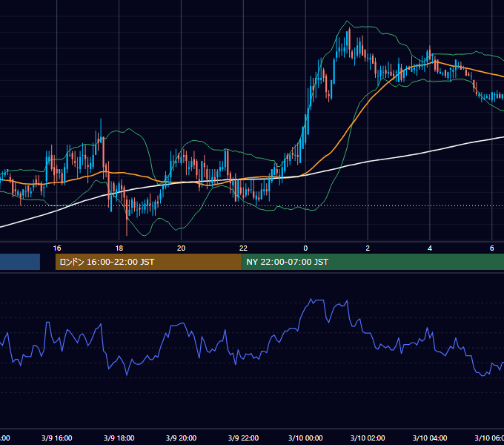Click the 3/9 22:00 date label
504x445 pixels.
[243, 438]
